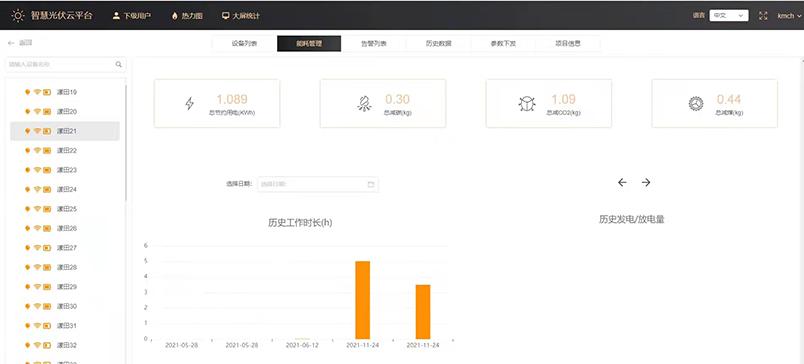Click the right arrow above 历史发电/放电量
Screen dimensions: 804x364
646,182
